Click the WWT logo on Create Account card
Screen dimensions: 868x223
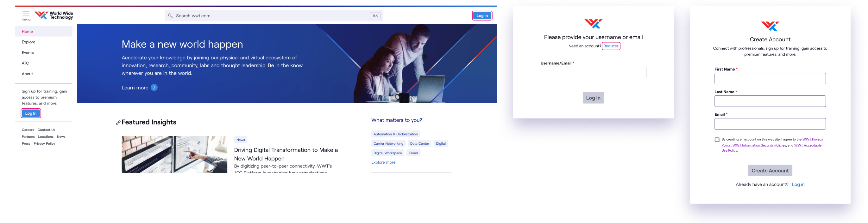coord(770,26)
